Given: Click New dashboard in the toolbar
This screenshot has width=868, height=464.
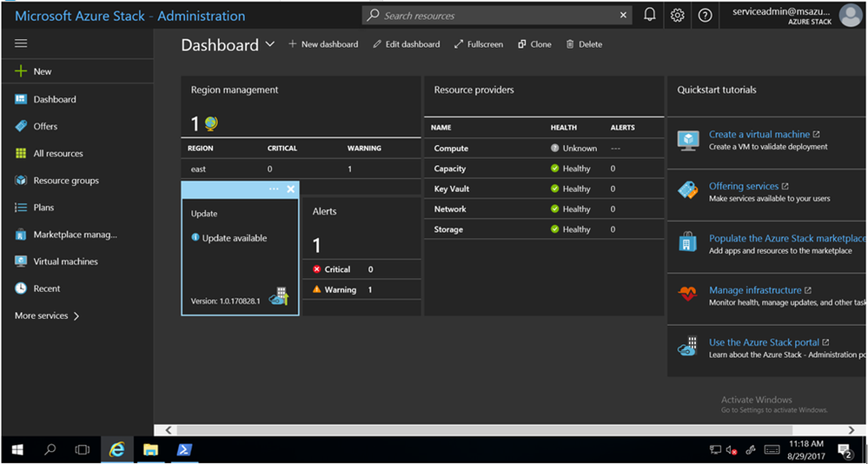Looking at the screenshot, I should point(323,44).
